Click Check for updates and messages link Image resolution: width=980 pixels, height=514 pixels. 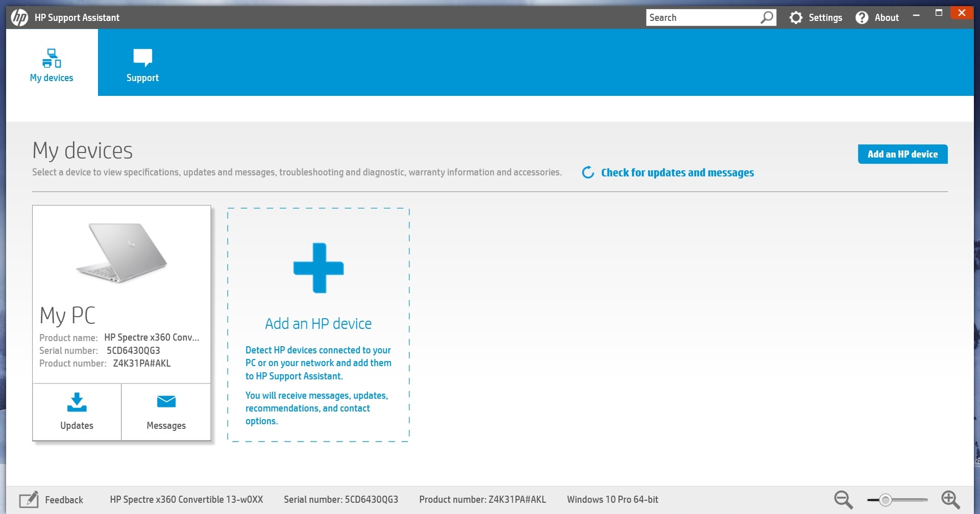pyautogui.click(x=677, y=173)
